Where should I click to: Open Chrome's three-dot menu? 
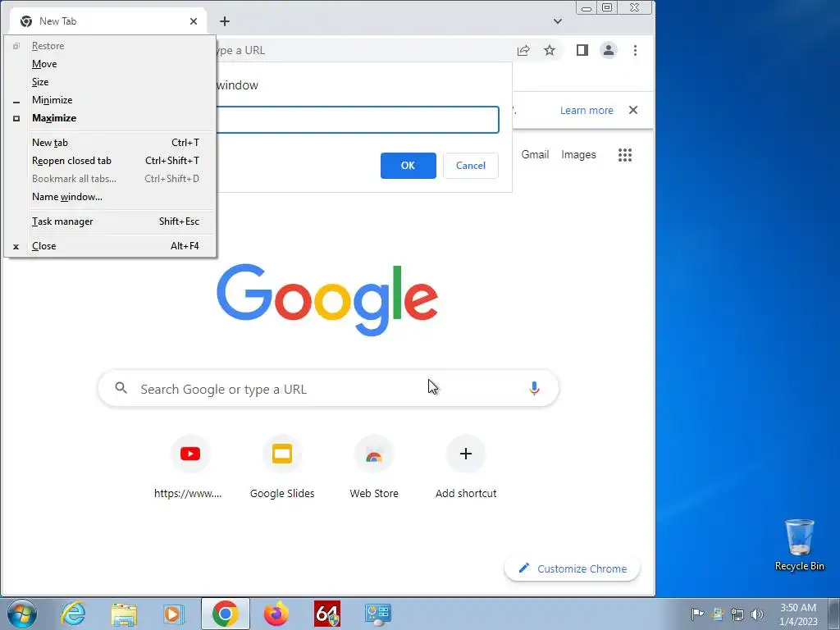[x=636, y=50]
